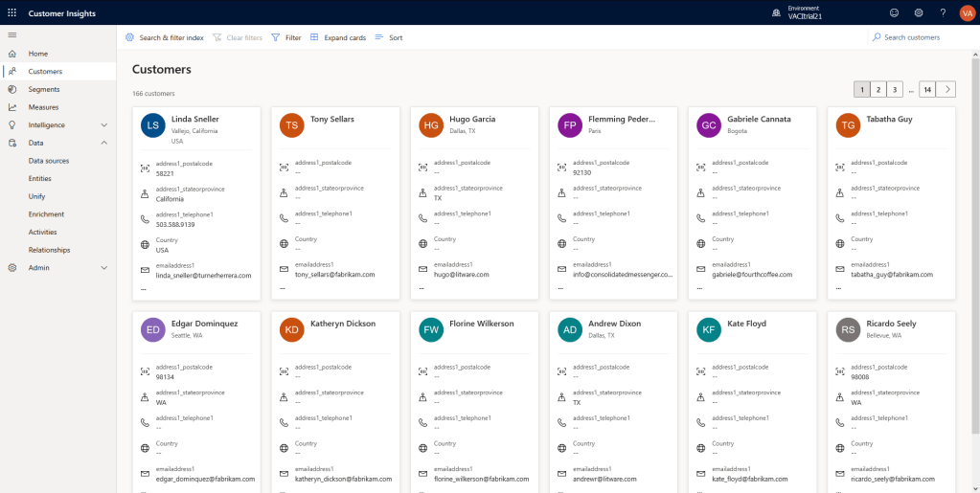Go to Segments in sidebar
The image size is (980, 493).
pyautogui.click(x=44, y=89)
